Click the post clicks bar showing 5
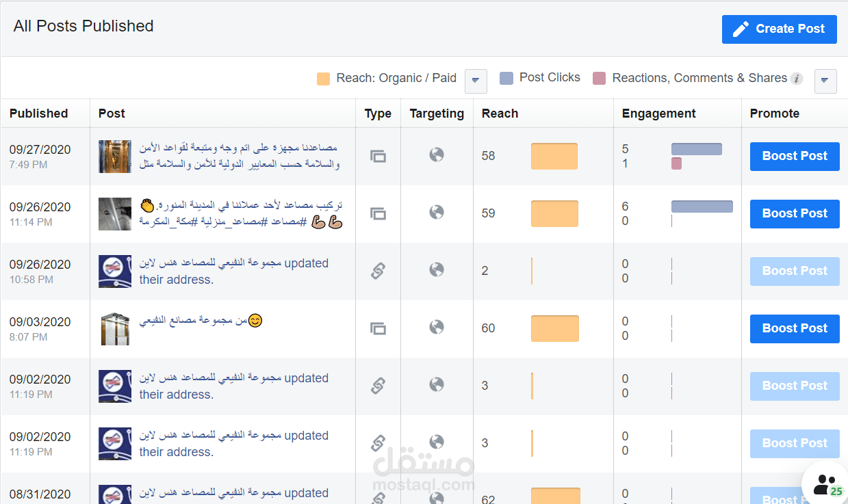The image size is (848, 504). pos(697,149)
